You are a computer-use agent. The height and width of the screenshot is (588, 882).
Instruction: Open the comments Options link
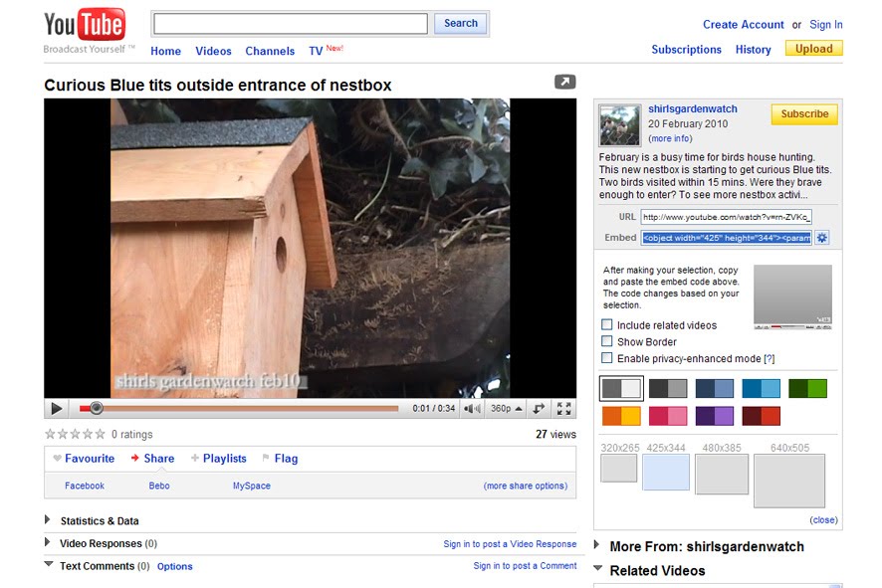pyautogui.click(x=175, y=567)
